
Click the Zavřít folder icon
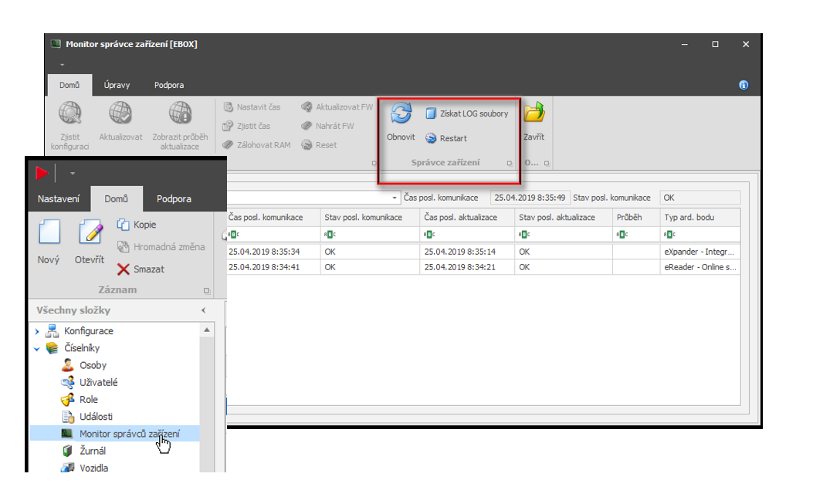534,114
